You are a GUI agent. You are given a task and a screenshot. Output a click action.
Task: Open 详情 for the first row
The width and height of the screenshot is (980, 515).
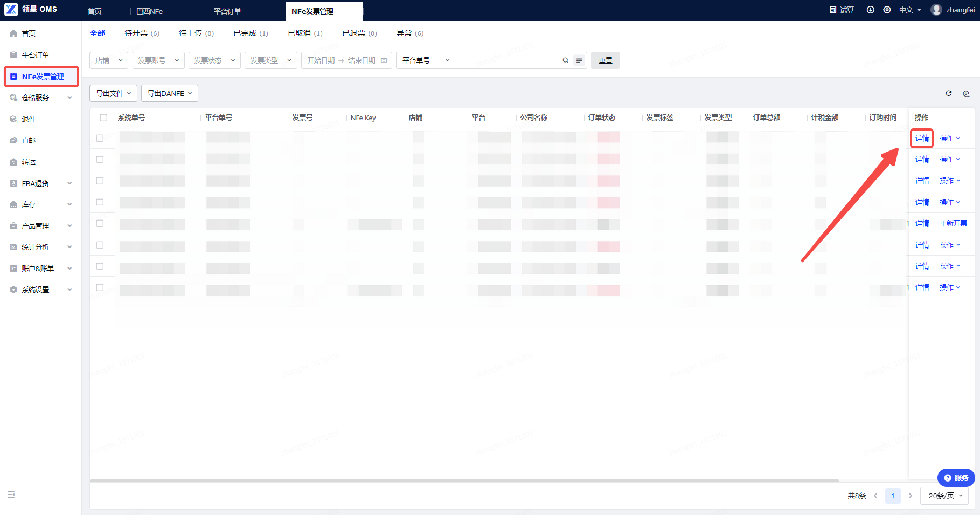(922, 138)
